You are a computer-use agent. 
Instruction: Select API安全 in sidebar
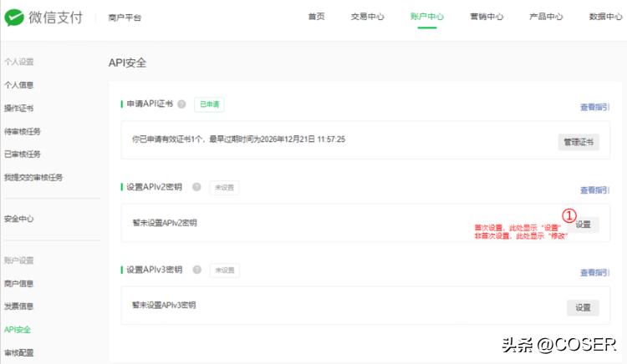pyautogui.click(x=18, y=330)
